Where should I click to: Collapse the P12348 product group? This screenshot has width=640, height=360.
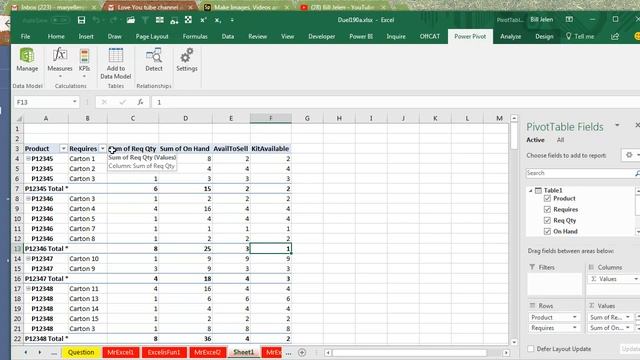pos(28,289)
